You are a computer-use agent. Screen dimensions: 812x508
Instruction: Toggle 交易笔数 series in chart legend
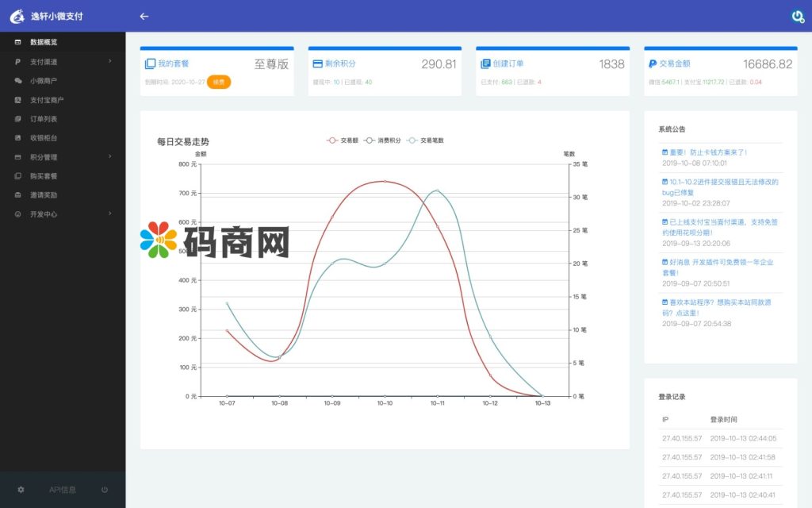click(425, 140)
